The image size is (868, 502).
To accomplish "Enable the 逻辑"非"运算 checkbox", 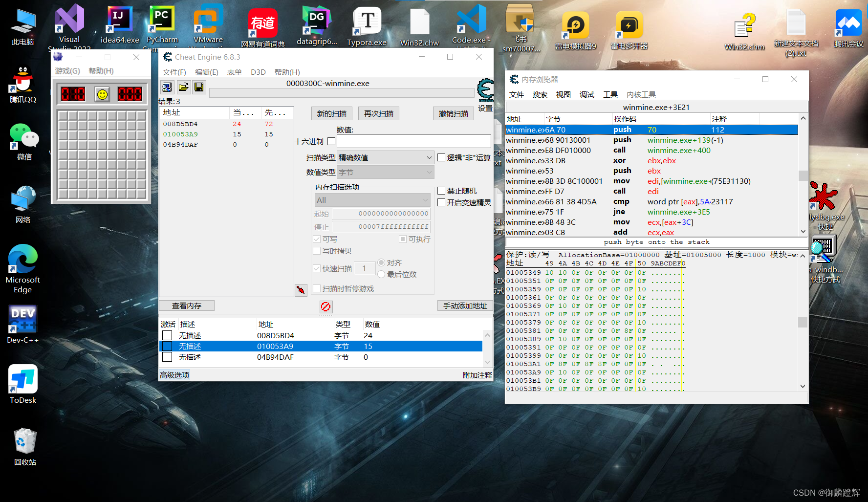I will point(441,157).
